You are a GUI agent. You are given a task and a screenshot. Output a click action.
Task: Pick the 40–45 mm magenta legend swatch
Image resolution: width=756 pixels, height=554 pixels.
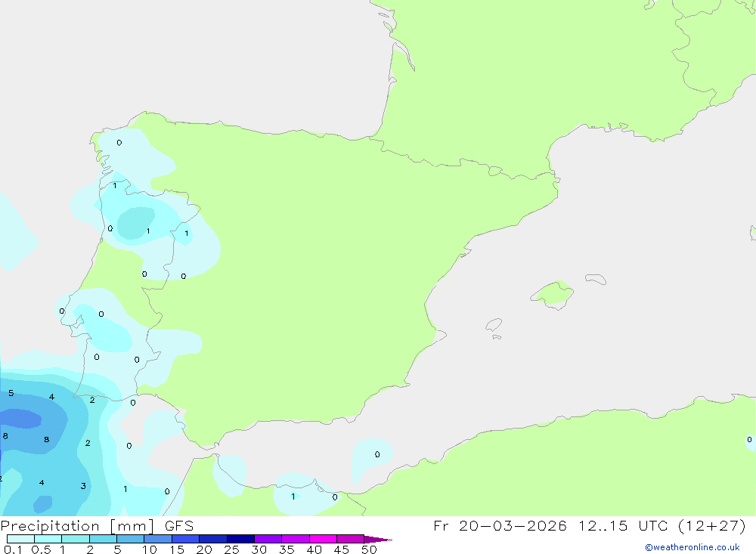pos(323,539)
